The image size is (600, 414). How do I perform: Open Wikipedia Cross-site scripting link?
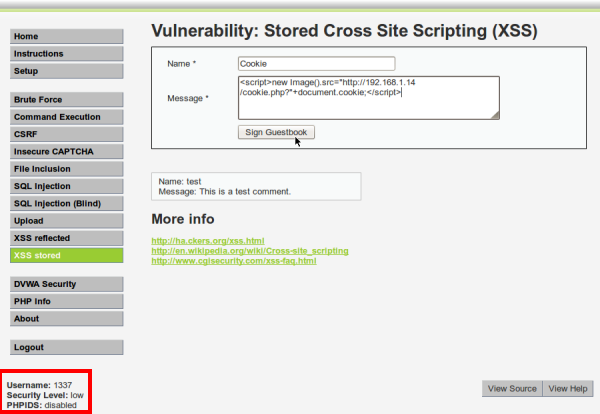pos(250,251)
